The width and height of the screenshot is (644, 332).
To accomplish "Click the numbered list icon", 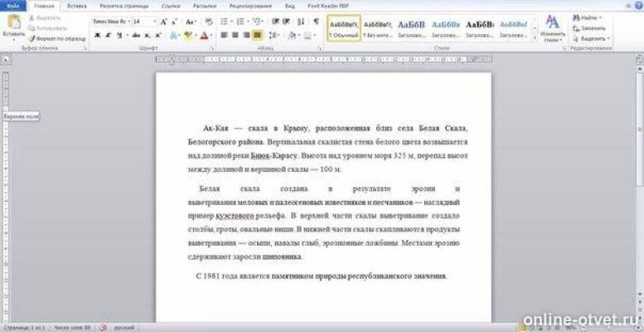I will click(240, 22).
